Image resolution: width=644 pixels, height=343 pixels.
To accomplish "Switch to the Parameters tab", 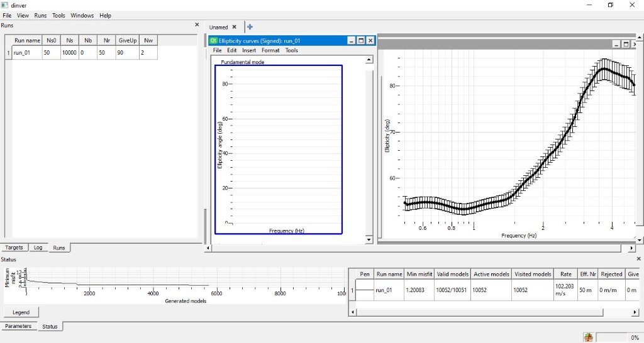I will tap(18, 326).
